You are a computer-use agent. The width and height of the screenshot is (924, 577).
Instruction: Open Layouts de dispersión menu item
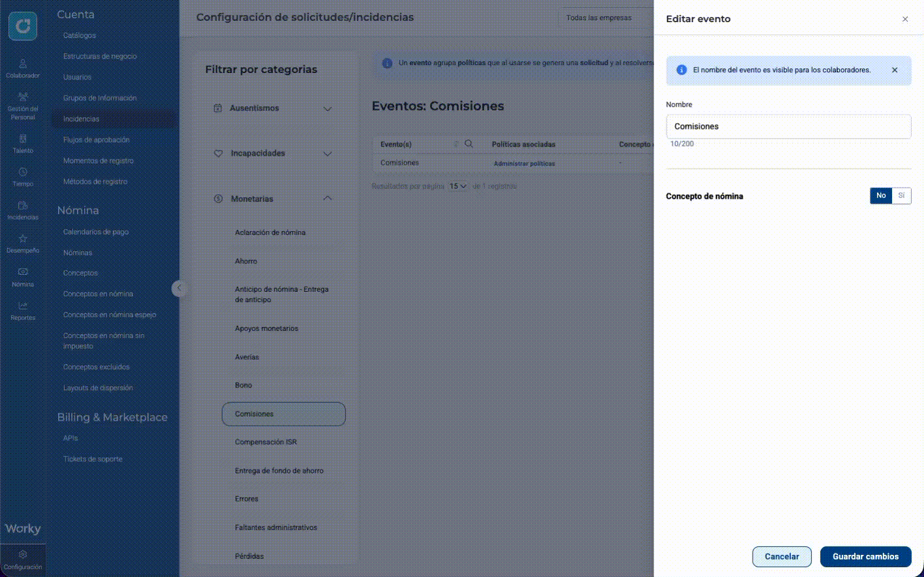click(98, 387)
